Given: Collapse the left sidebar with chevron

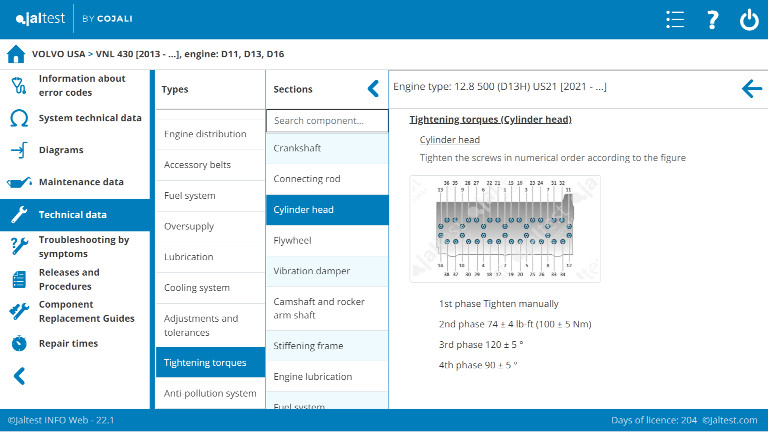Looking at the screenshot, I should click(18, 376).
